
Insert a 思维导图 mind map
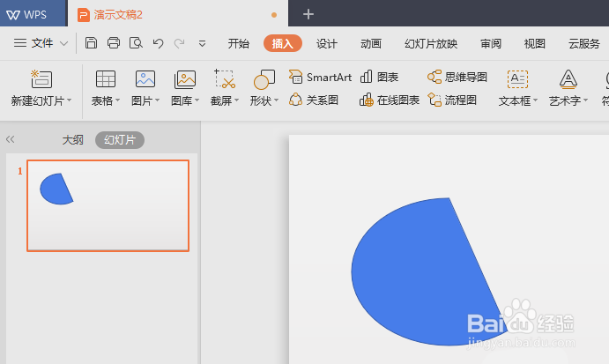(457, 77)
